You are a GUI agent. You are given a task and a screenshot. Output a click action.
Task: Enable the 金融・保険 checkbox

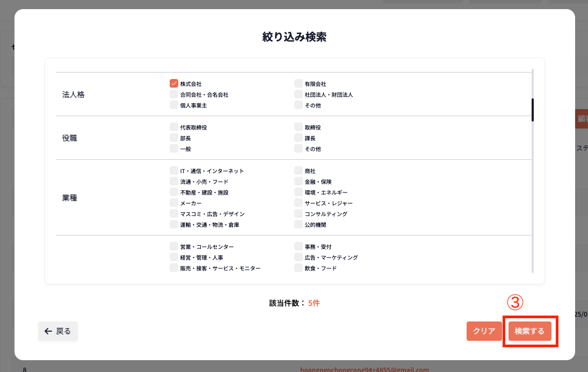pos(299,182)
